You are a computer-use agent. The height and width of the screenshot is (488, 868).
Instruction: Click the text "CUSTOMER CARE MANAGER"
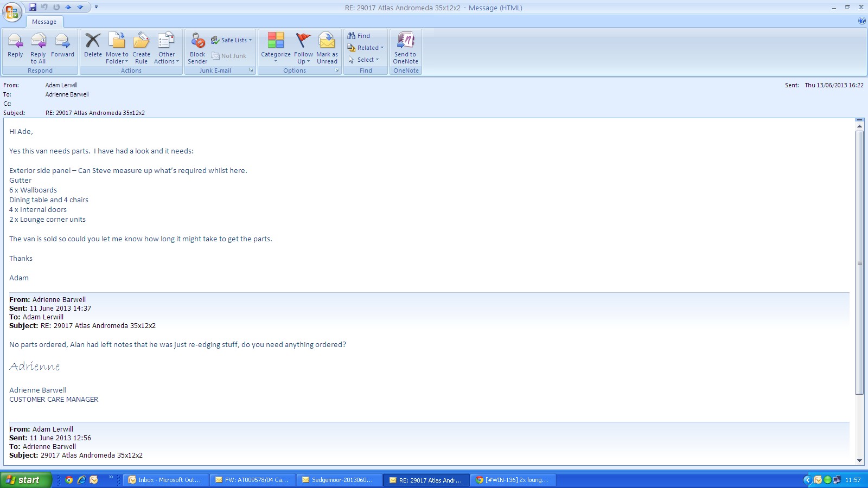pos(54,400)
